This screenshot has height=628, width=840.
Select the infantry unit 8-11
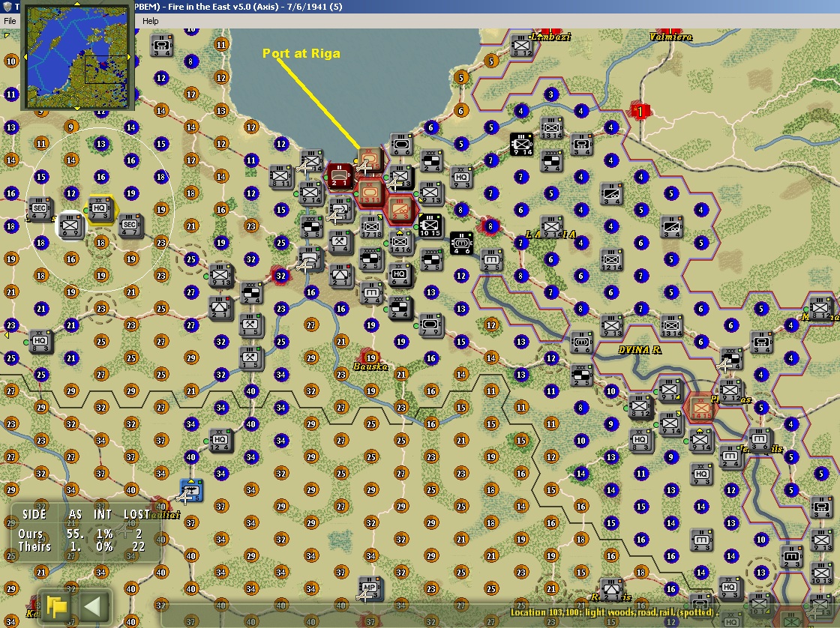tap(280, 176)
